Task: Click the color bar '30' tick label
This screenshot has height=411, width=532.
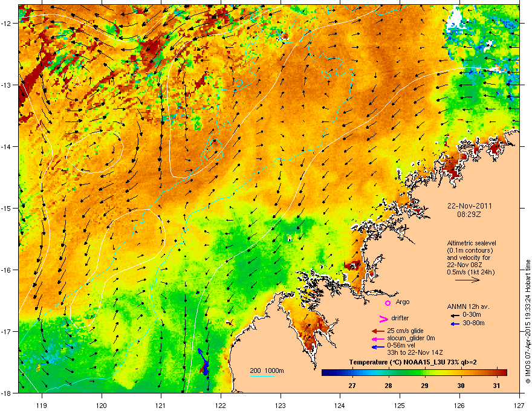Action: [x=461, y=386]
